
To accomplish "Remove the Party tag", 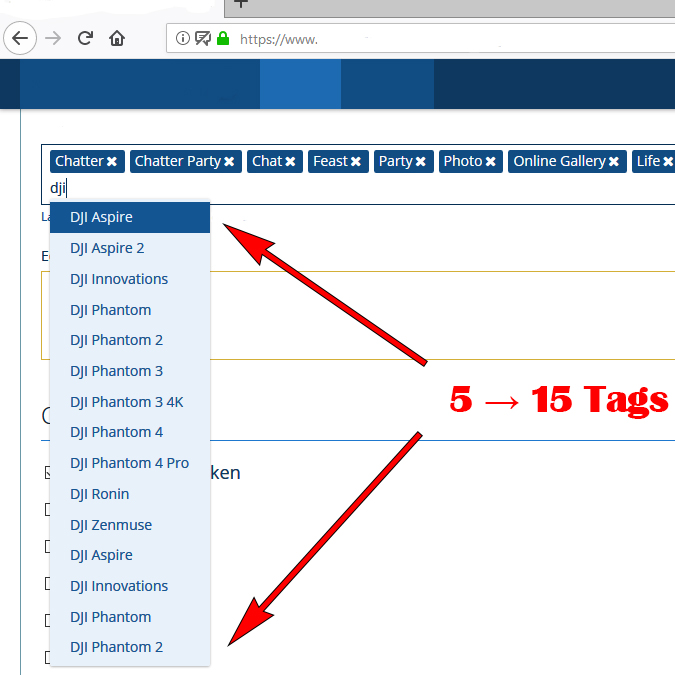I will pyautogui.click(x=421, y=161).
